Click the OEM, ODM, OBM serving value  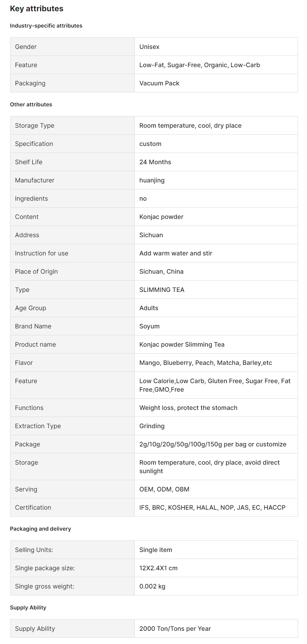pos(164,489)
